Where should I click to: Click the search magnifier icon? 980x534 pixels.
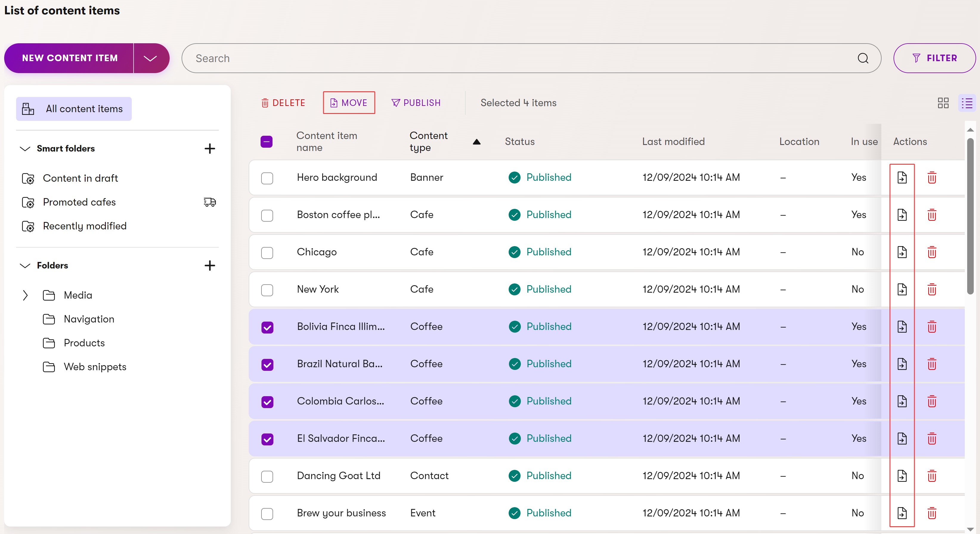[x=863, y=58]
